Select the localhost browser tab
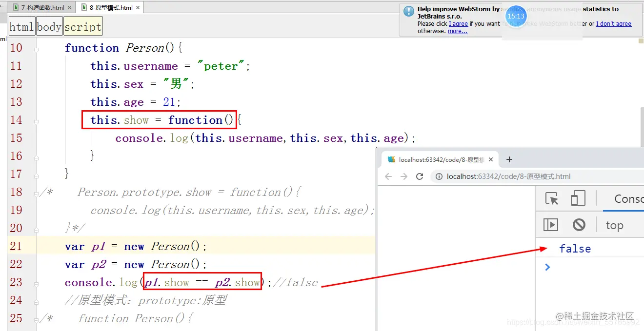Image resolution: width=644 pixels, height=331 pixels. click(x=440, y=159)
